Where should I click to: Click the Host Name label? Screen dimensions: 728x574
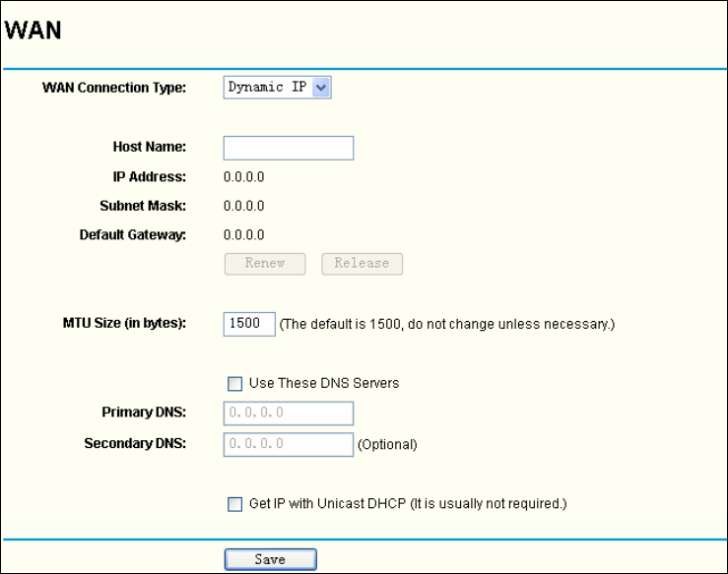pyautogui.click(x=150, y=147)
